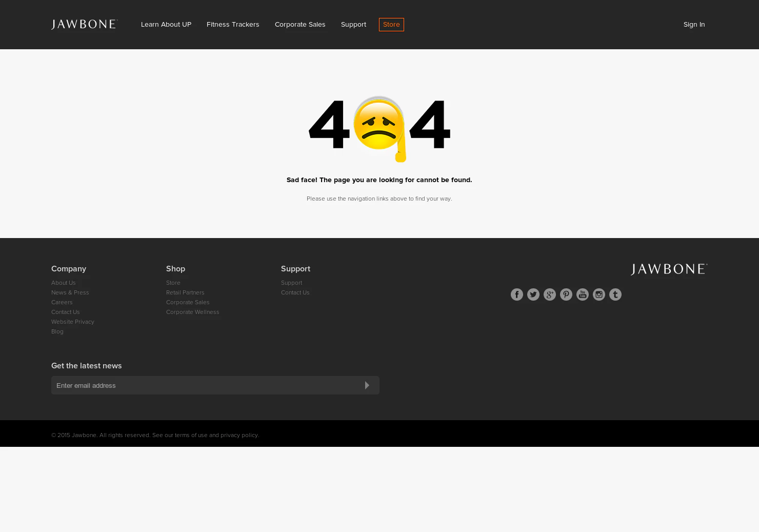Open the privacy policy link
Image resolution: width=759 pixels, height=532 pixels.
coord(239,435)
